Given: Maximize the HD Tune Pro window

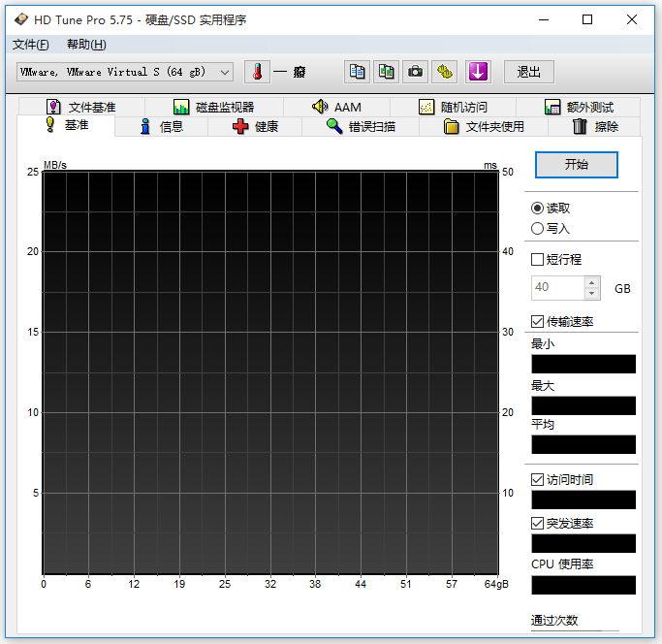Looking at the screenshot, I should (x=587, y=19).
